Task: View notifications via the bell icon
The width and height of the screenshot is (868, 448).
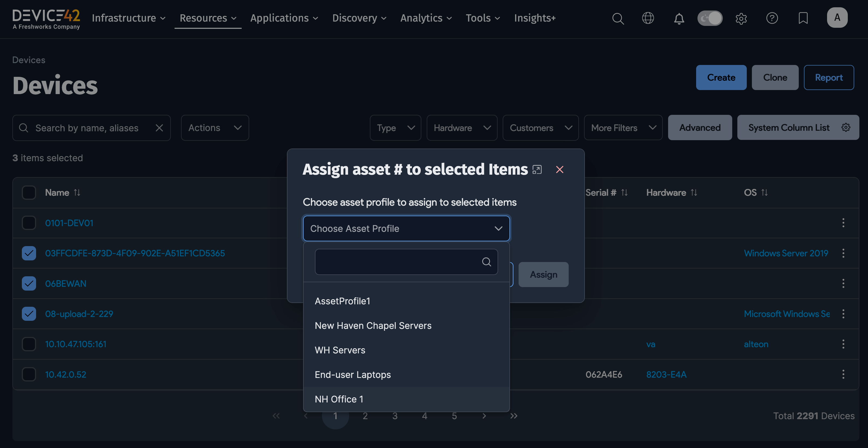Action: coord(679,19)
